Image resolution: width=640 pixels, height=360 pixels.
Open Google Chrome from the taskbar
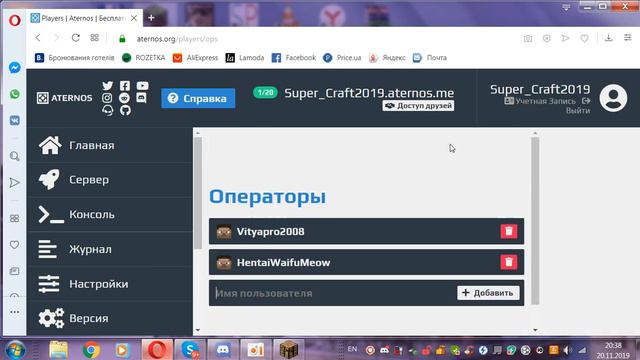coord(91,350)
